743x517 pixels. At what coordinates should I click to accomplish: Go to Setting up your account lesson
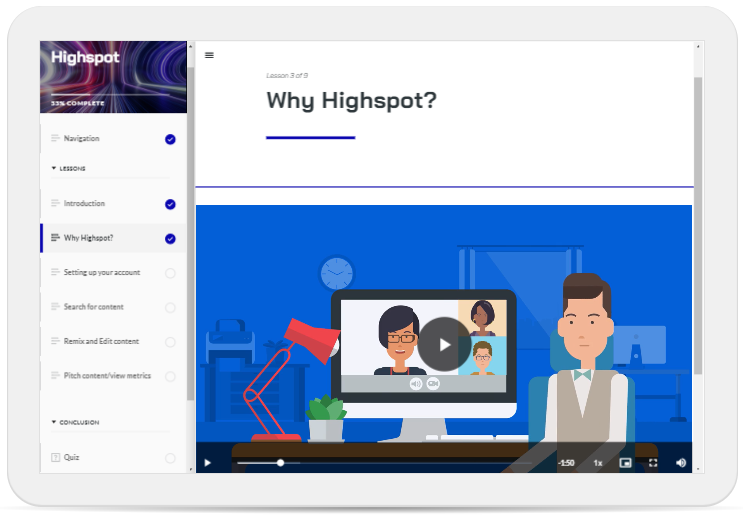[x=113, y=272]
